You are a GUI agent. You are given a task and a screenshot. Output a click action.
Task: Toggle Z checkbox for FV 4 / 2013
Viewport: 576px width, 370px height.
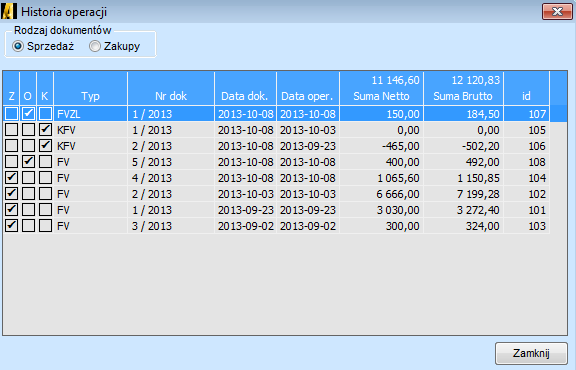11,177
